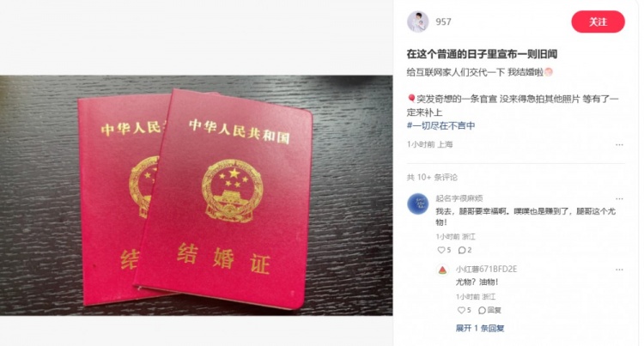Like the 尤物？油物！ reply
The image size is (644, 346).
[x=464, y=310]
